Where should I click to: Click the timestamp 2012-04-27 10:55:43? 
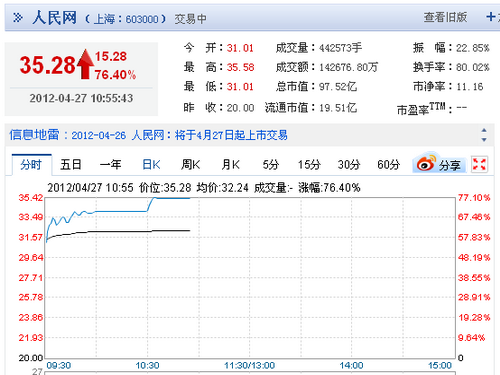[x=81, y=98]
